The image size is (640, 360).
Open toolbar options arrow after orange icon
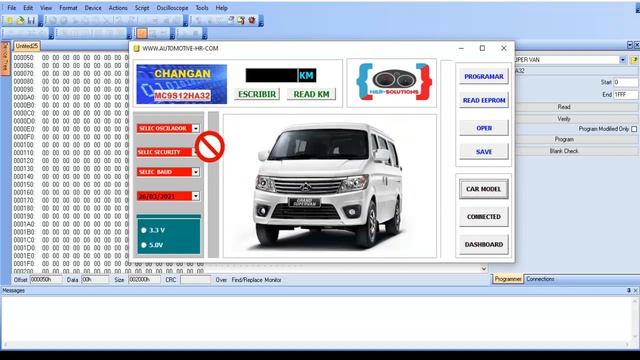click(172, 33)
